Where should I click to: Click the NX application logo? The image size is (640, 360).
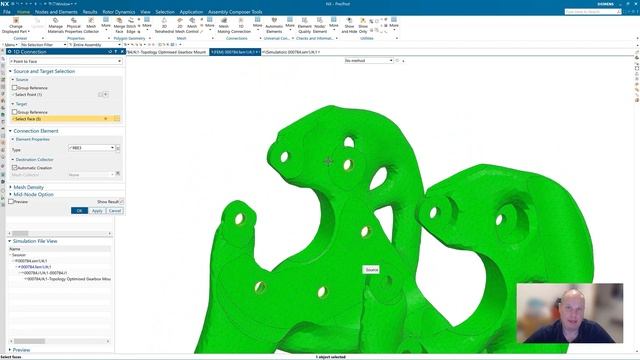point(4,4)
